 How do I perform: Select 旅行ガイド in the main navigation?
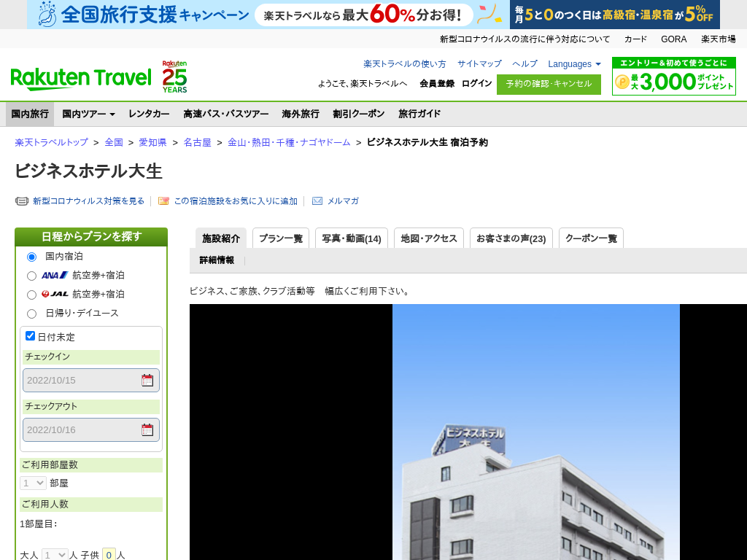pyautogui.click(x=419, y=114)
